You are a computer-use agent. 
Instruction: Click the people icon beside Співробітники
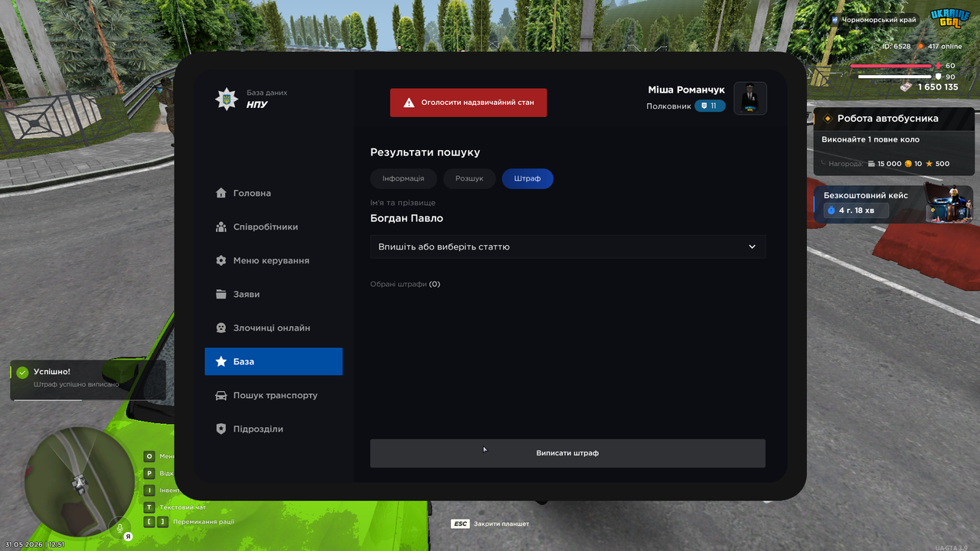[221, 227]
